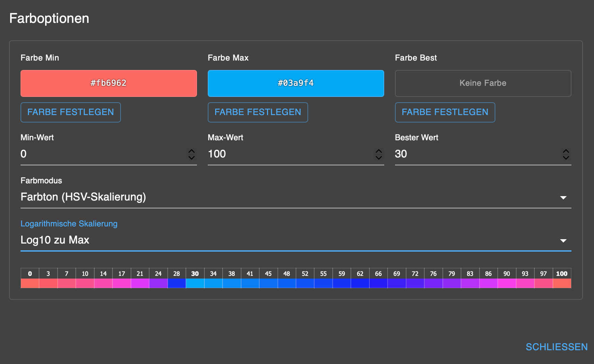Click the color scale cell labeled 83

coord(470,278)
